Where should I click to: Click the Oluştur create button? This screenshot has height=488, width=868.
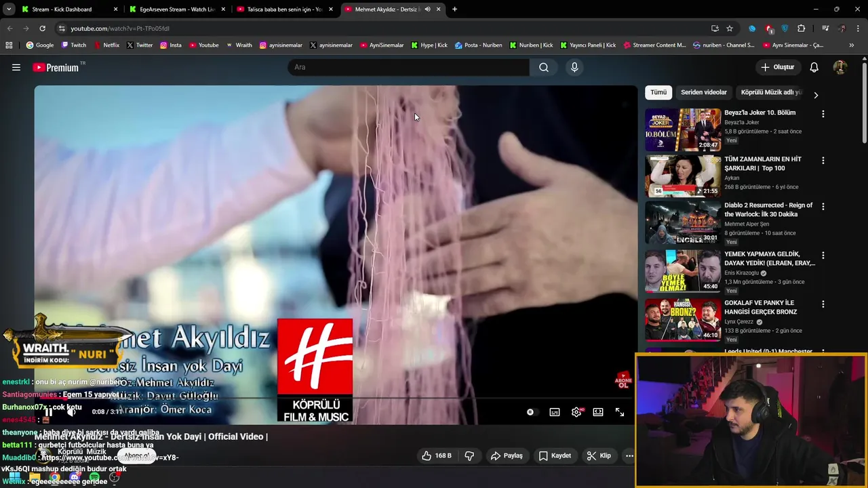[778, 67]
